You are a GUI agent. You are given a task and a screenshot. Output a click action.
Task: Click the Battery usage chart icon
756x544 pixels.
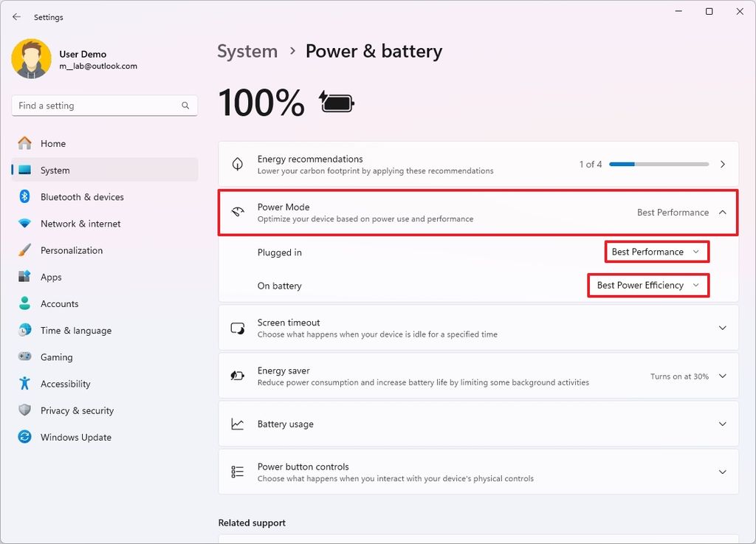click(x=237, y=424)
